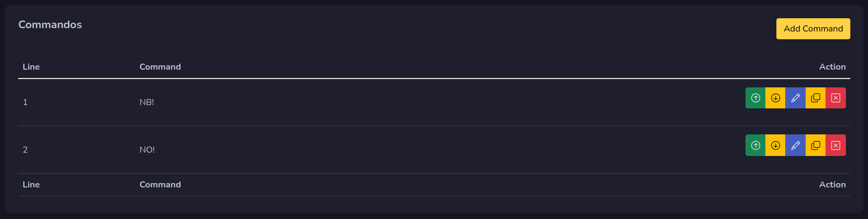Move the NO! command down with yellow arrow

(775, 145)
